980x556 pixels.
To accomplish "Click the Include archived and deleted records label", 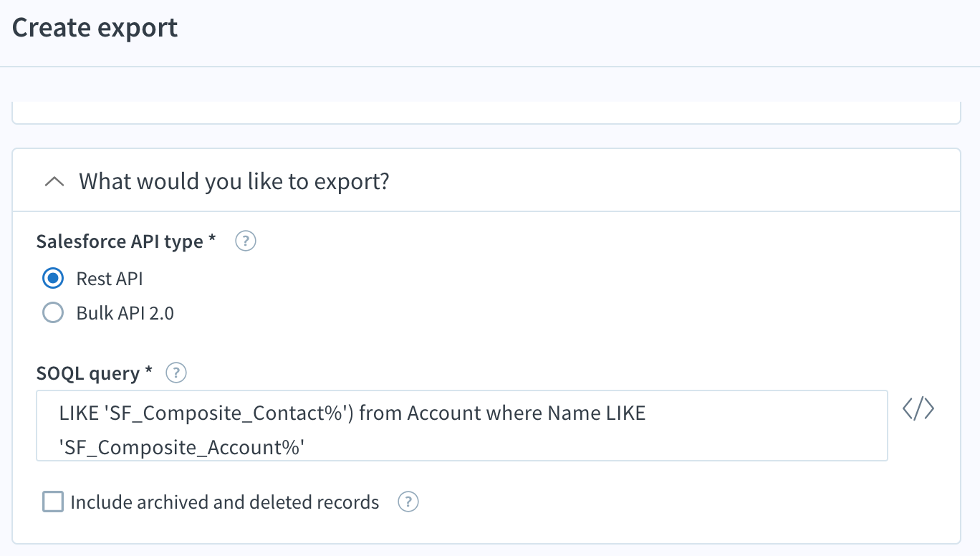I will (x=225, y=502).
